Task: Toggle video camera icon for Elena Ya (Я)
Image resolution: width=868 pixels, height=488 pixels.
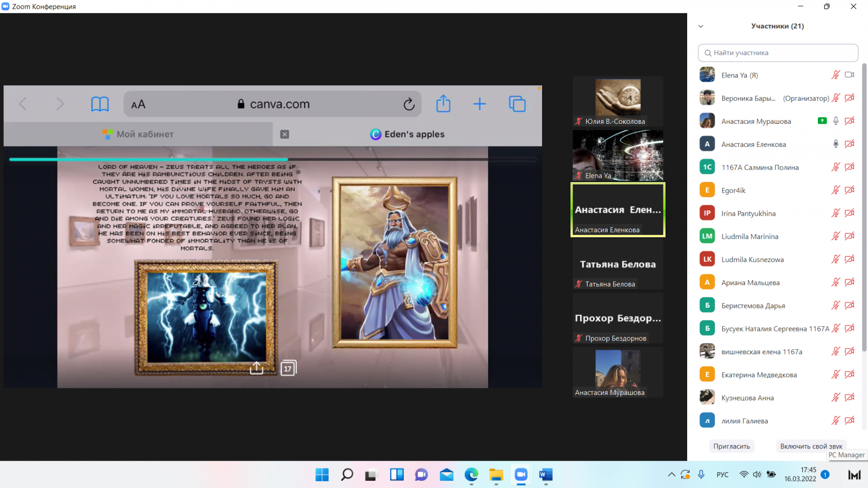Action: 850,75
